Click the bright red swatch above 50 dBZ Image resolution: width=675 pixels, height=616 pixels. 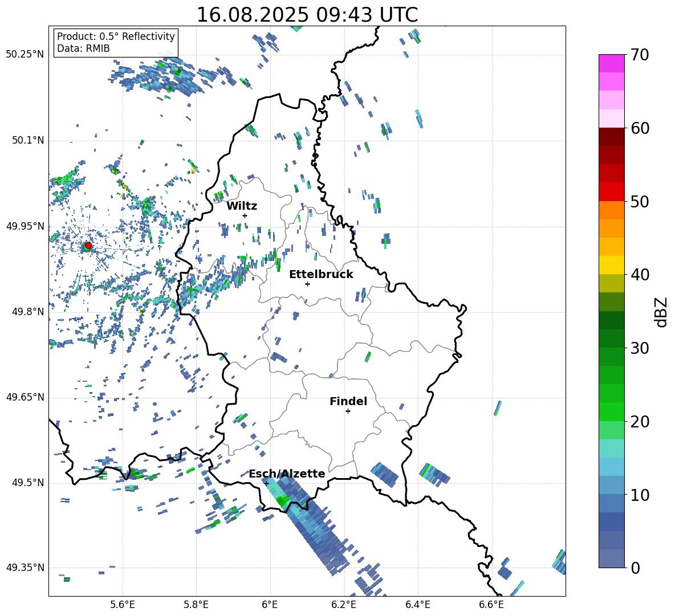pos(611,192)
